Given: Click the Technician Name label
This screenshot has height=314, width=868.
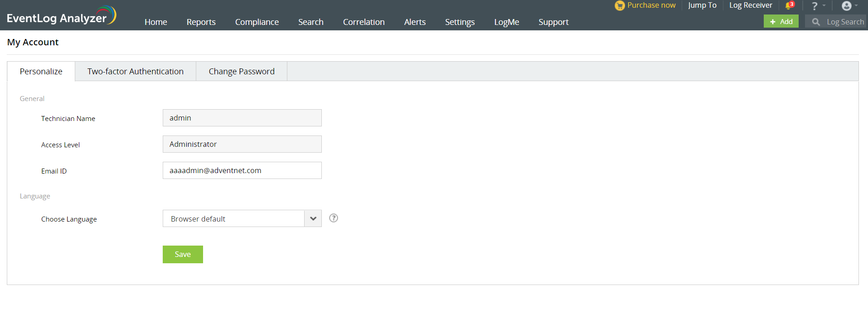Looking at the screenshot, I should tap(68, 119).
